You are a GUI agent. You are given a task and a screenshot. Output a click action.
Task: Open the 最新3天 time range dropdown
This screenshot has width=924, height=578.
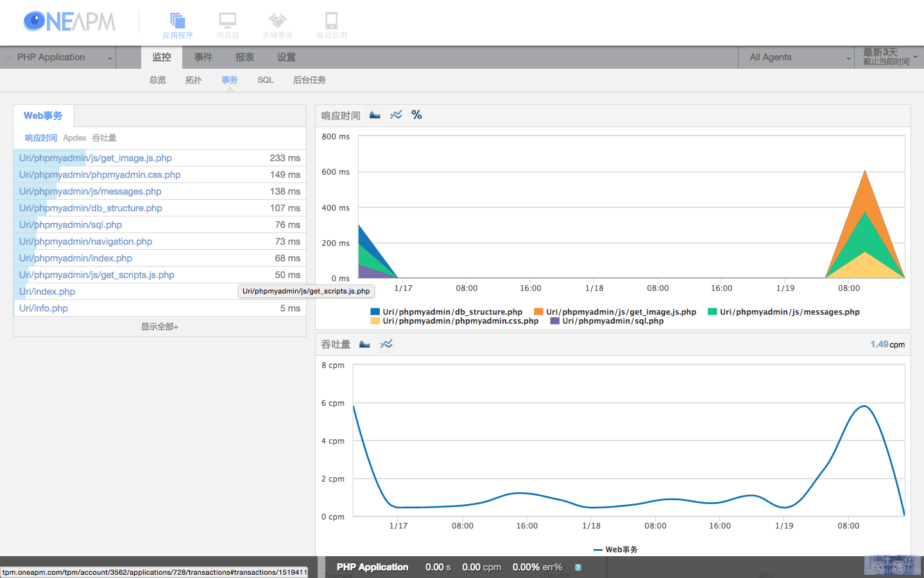[x=889, y=57]
